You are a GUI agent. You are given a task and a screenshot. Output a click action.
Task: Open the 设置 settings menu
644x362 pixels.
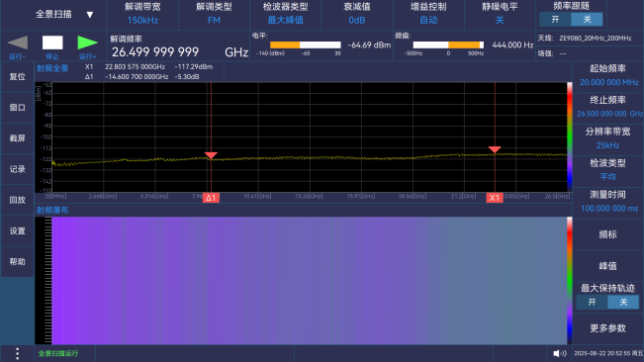tap(17, 230)
